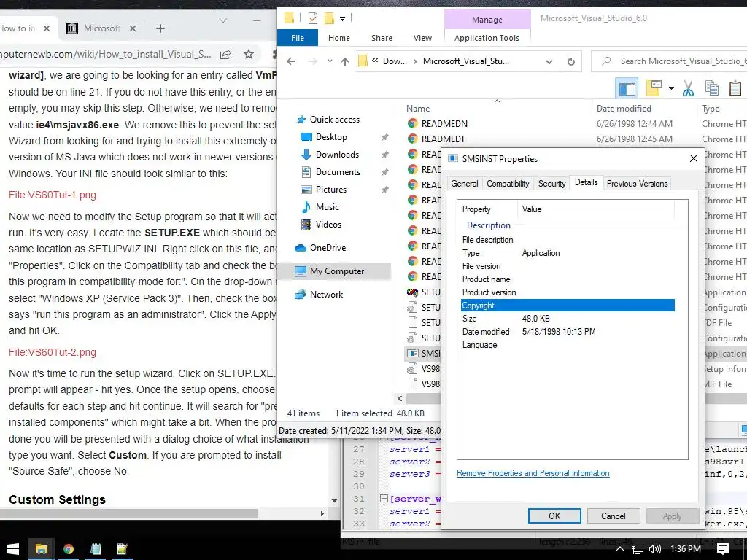The height and width of the screenshot is (560, 747).
Task: Click OK in SMSINST Properties
Action: click(x=554, y=516)
